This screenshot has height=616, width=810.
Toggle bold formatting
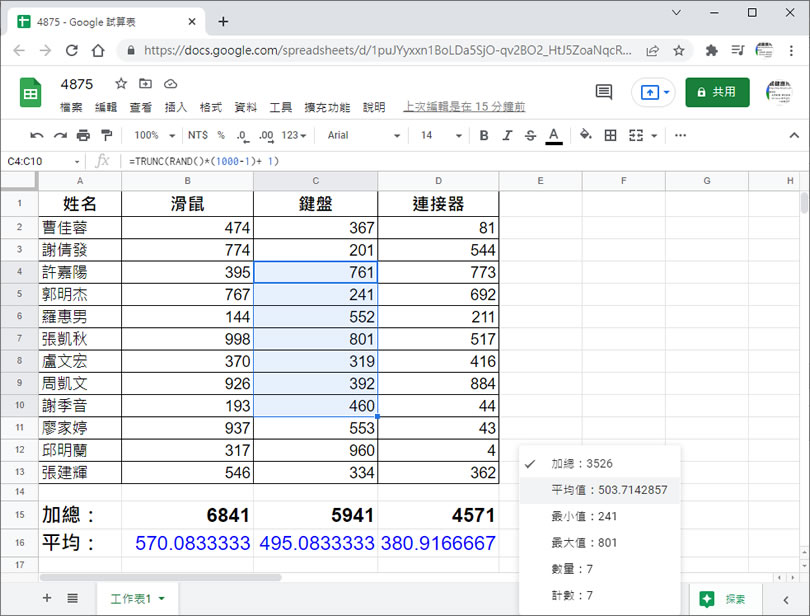pos(484,135)
